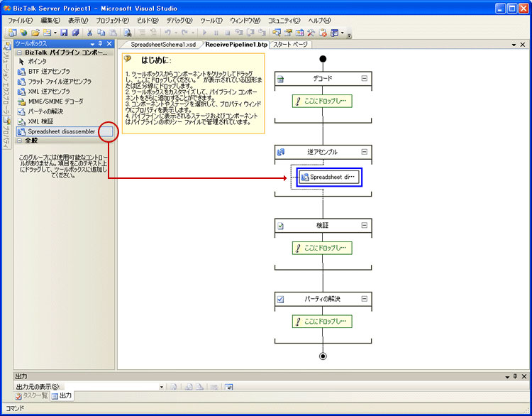
Task: Click the New Project toolbar icon
Action: point(13,33)
